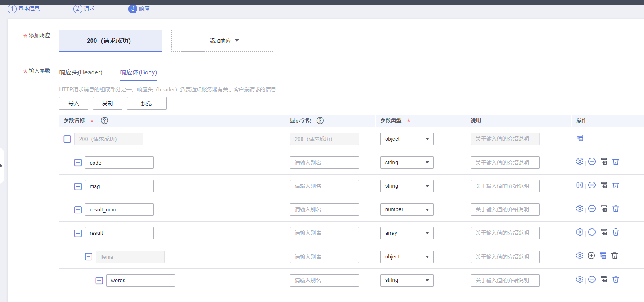Click the alias field for items

[x=324, y=257]
